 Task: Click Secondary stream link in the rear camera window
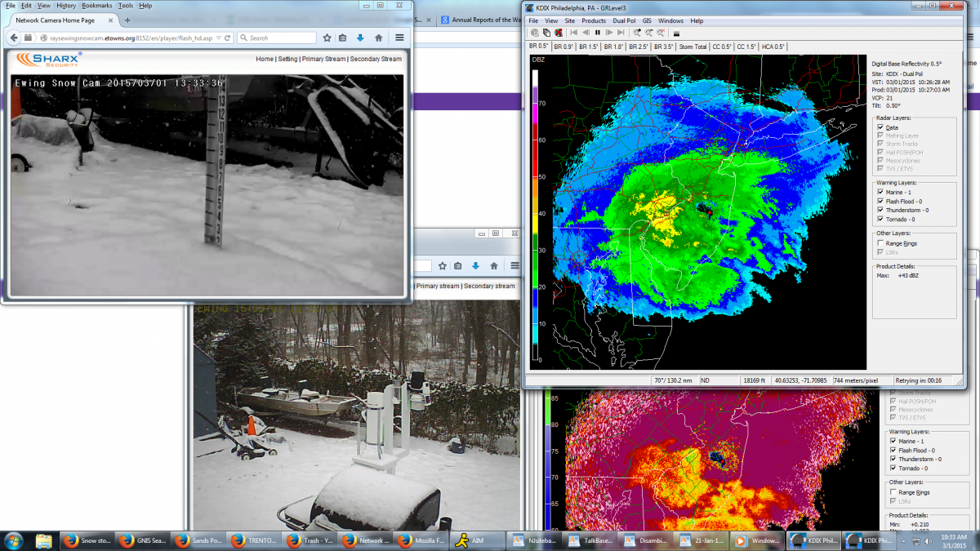pyautogui.click(x=489, y=286)
